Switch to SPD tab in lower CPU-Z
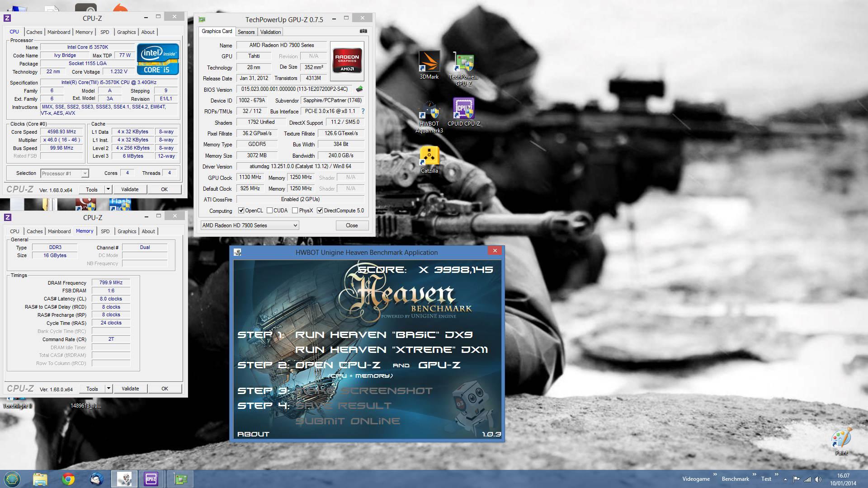The height and width of the screenshot is (488, 868). pos(105,231)
